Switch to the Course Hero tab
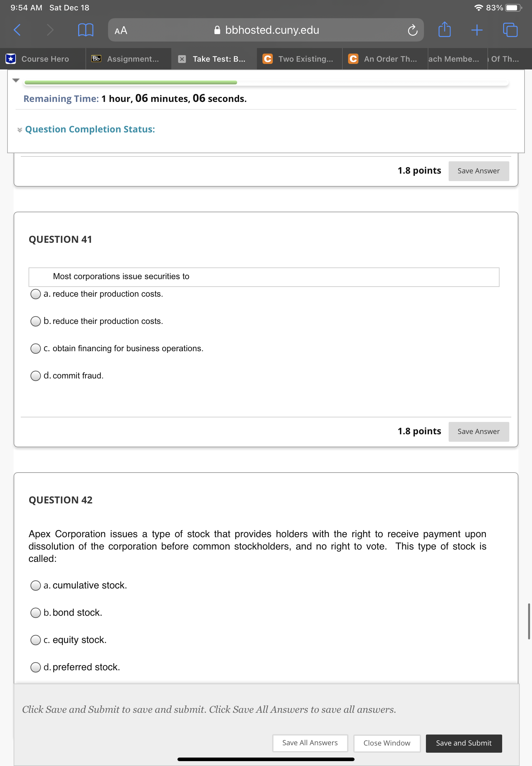Image resolution: width=532 pixels, height=766 pixels. (45, 59)
